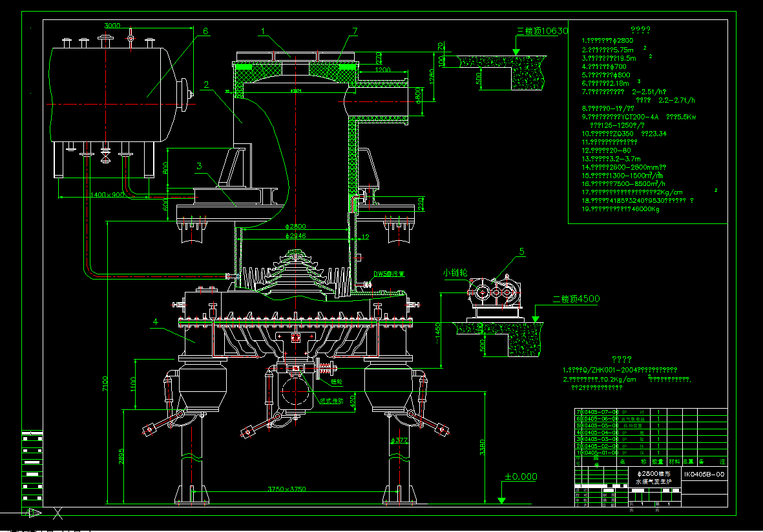Click spec line 16 with 7500-8500
This screenshot has width=763, height=532.
click(623, 184)
